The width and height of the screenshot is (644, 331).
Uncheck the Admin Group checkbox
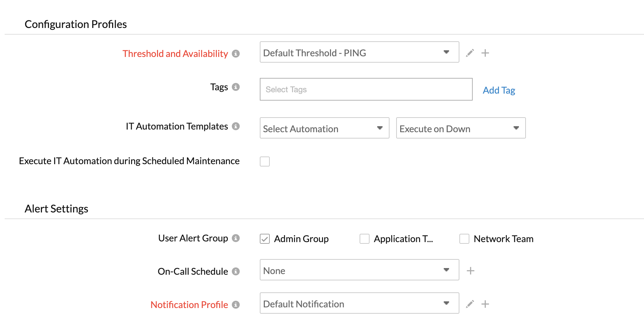click(x=265, y=239)
